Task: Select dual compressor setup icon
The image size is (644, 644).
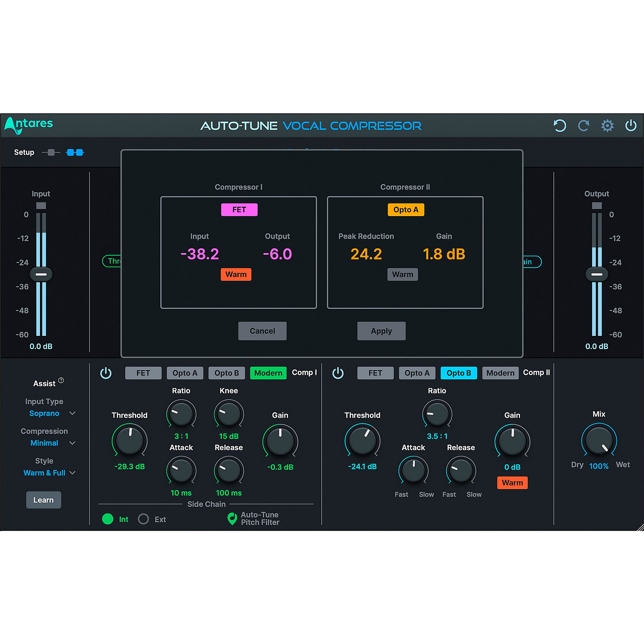Action: (x=75, y=153)
